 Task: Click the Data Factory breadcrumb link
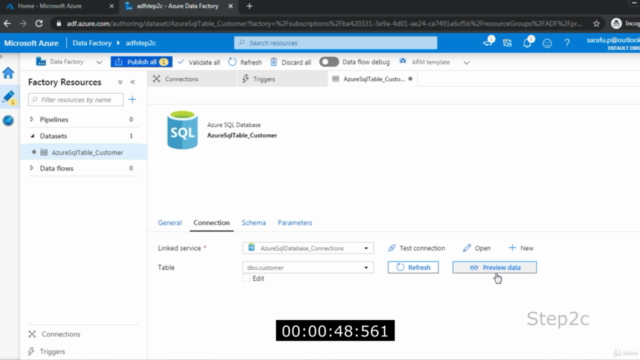(x=92, y=43)
